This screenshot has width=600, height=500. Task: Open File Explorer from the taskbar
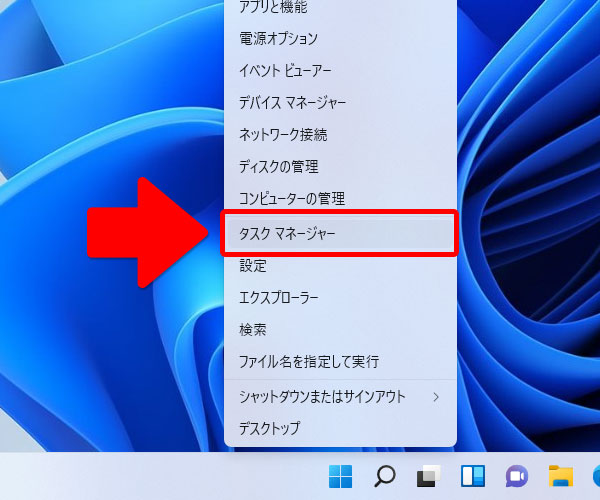coord(561,476)
